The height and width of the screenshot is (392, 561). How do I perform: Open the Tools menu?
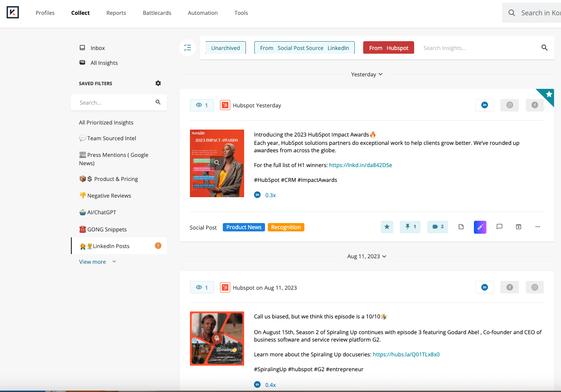pyautogui.click(x=241, y=13)
